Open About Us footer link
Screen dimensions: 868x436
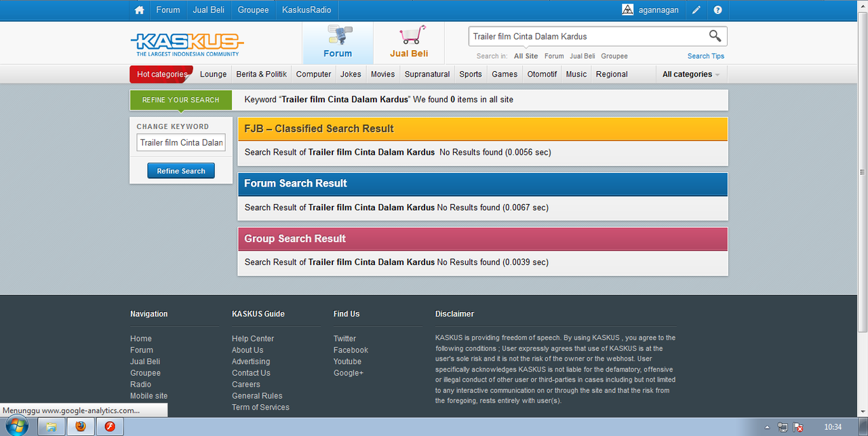point(248,351)
